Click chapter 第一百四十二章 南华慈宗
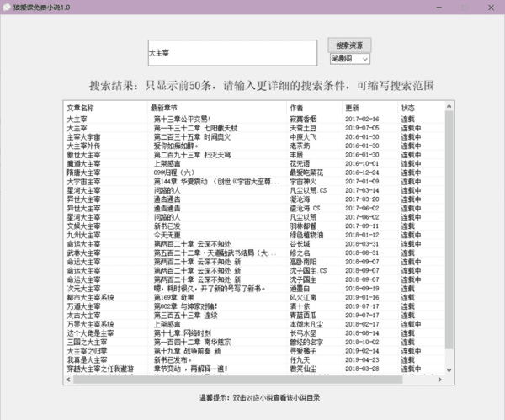This screenshot has height=420, width=505. 192,342
